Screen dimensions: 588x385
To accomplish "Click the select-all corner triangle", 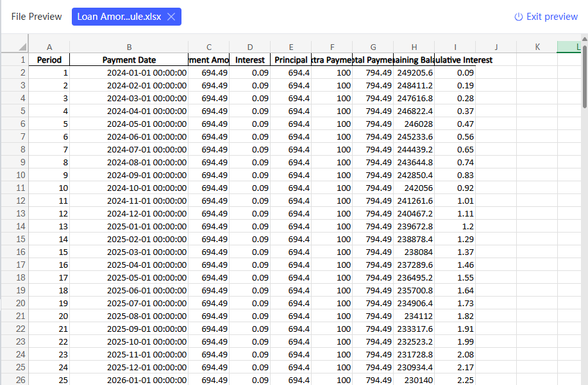I will [x=22, y=47].
